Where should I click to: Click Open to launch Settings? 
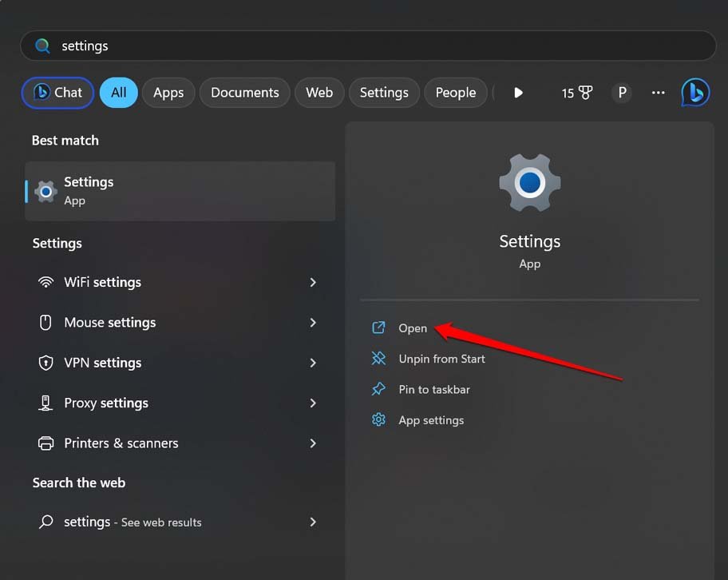413,328
